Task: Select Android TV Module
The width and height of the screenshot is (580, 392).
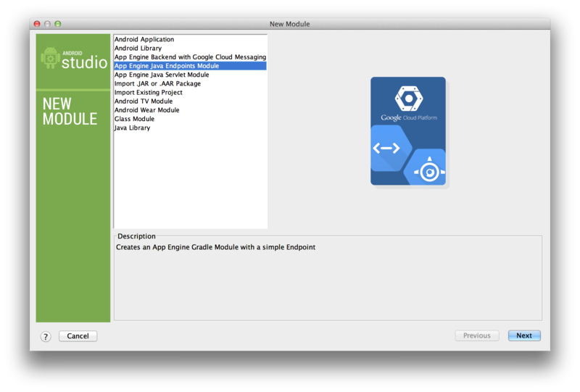Action: click(x=190, y=101)
